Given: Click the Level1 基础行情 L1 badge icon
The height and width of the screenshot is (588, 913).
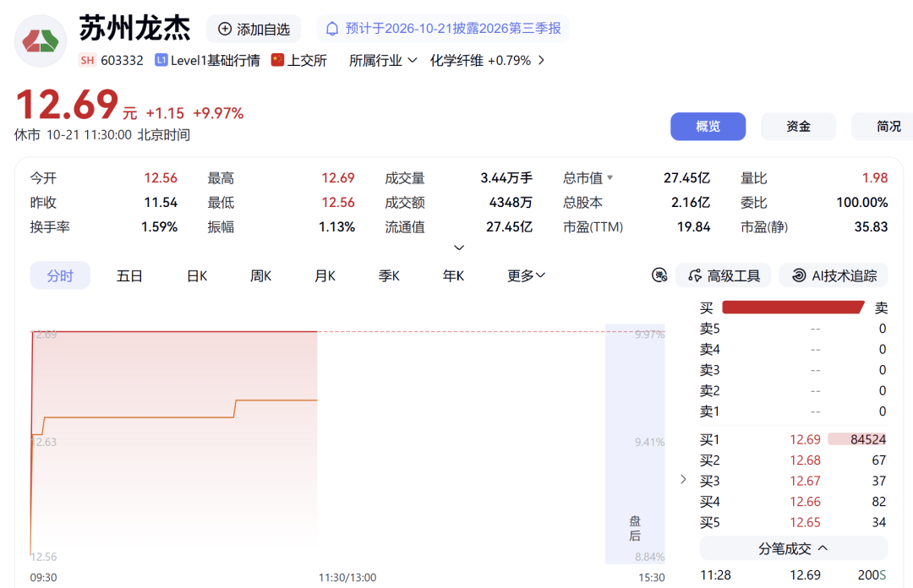Looking at the screenshot, I should pos(161,60).
